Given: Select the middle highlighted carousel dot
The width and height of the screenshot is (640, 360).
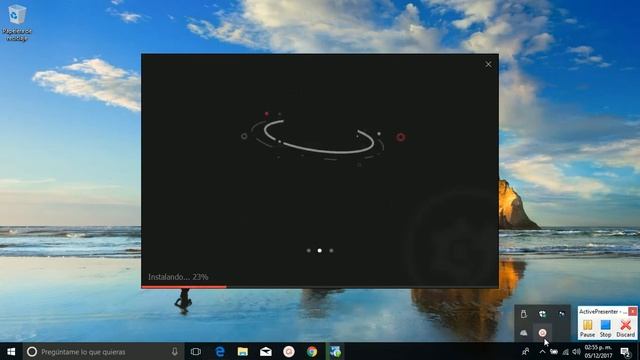Looking at the screenshot, I should [x=320, y=251].
